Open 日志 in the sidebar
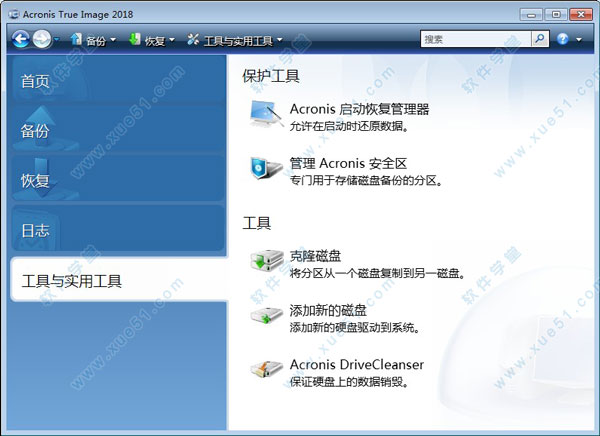 click(x=118, y=229)
